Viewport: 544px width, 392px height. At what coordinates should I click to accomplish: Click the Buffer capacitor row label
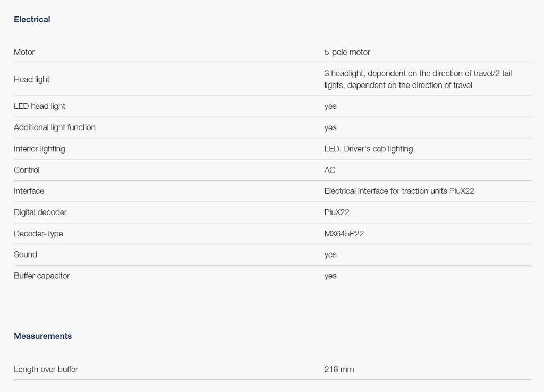click(41, 276)
